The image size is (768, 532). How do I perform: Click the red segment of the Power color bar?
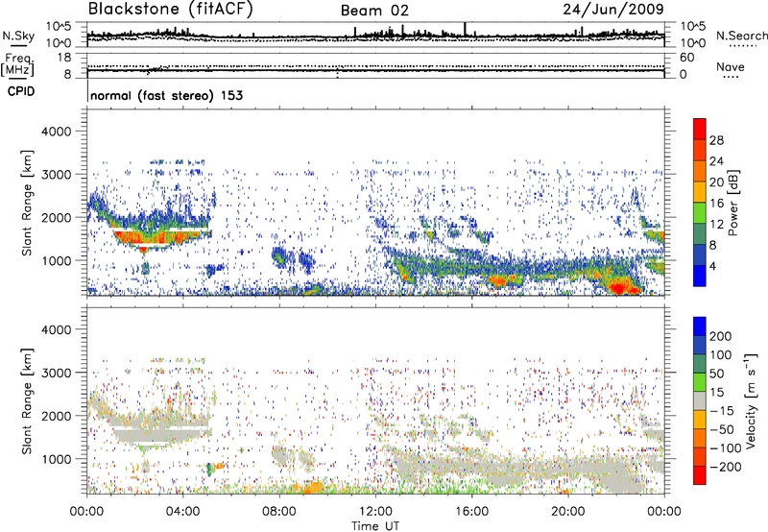pyautogui.click(x=700, y=129)
